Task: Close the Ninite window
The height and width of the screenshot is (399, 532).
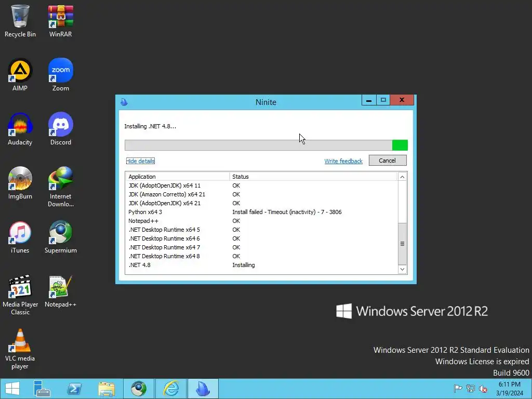Action: click(402, 100)
